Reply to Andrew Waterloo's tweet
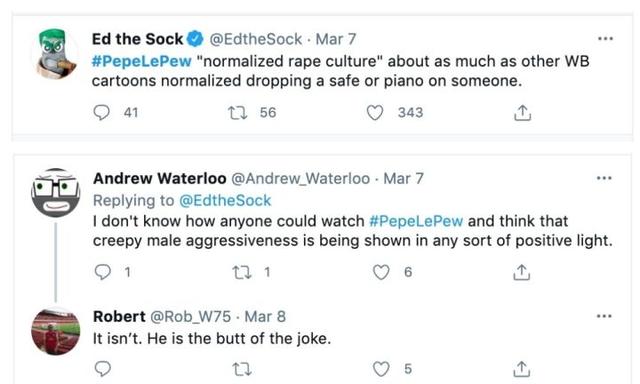The image size is (640, 384). tap(102, 272)
